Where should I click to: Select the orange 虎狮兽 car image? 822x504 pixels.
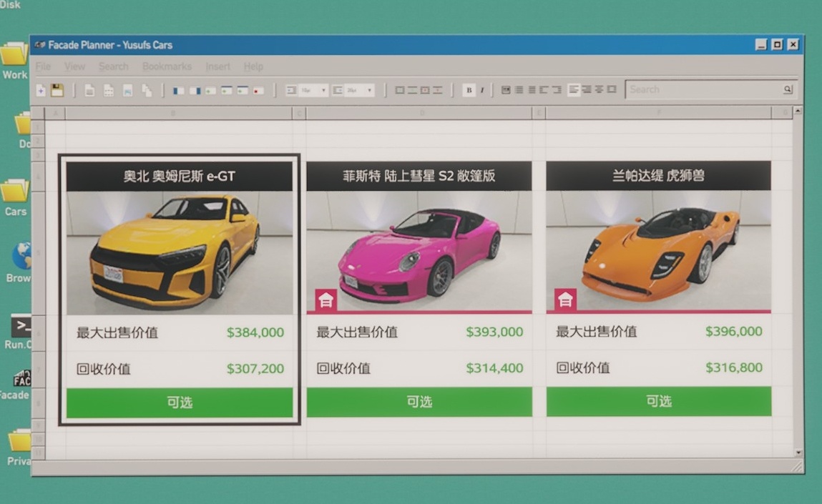658,252
